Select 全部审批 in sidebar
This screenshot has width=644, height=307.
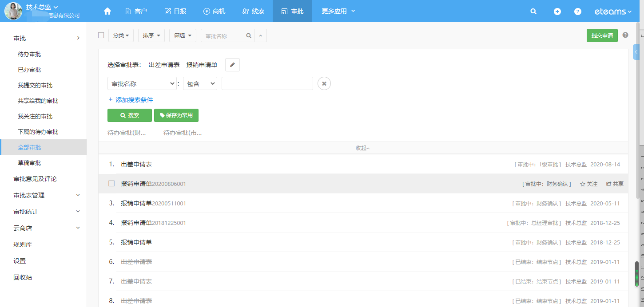click(44, 147)
